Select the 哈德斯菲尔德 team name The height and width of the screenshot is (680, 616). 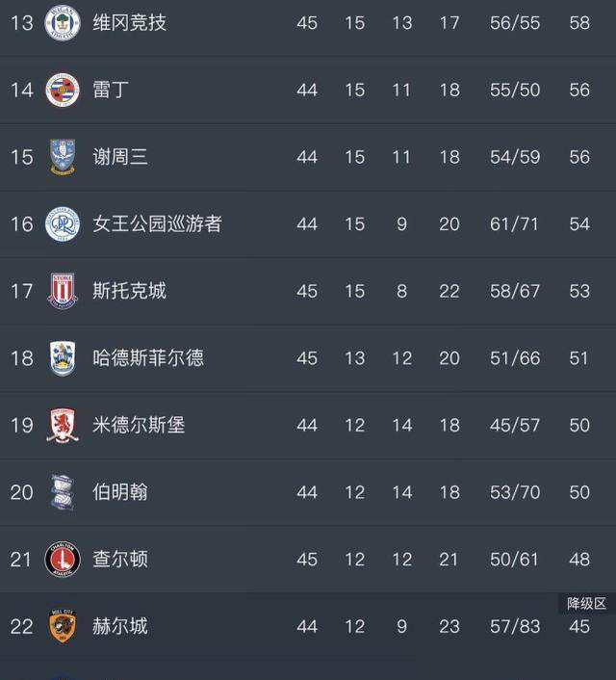pyautogui.click(x=148, y=357)
